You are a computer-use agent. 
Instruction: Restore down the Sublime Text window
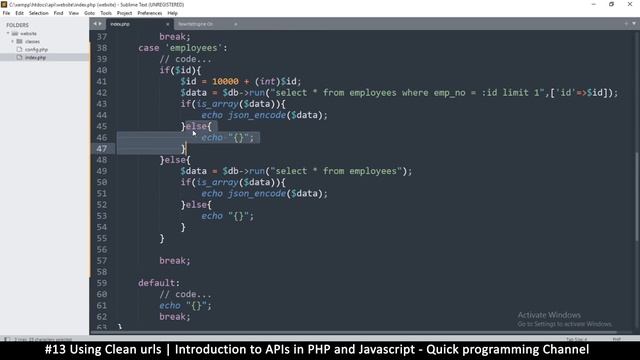(x=611, y=4)
